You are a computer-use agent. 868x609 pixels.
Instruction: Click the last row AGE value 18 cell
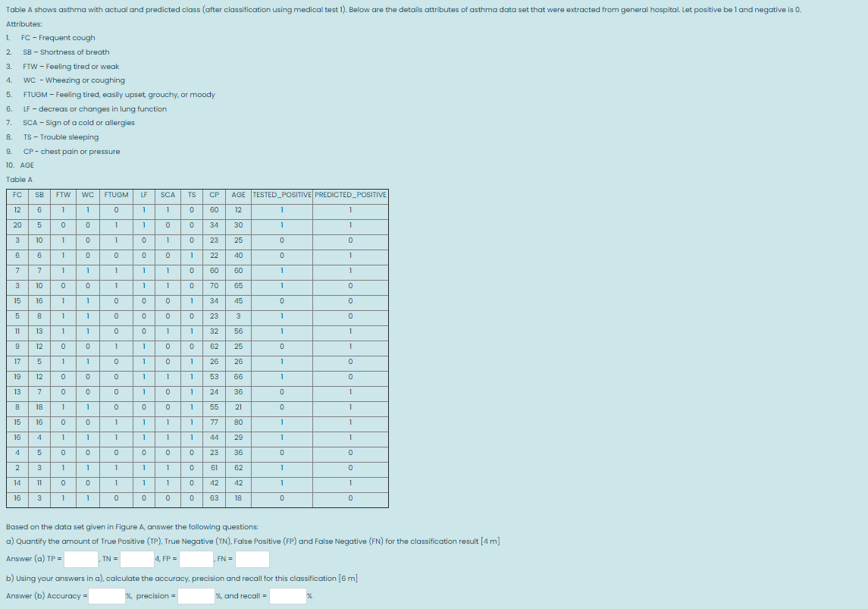pyautogui.click(x=238, y=498)
